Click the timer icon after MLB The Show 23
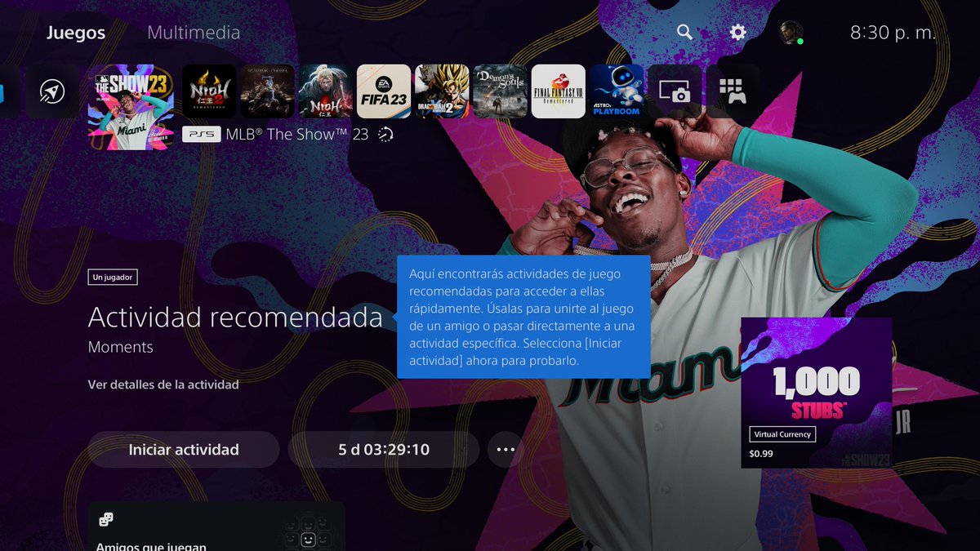Screen dimensions: 980x551 (x=385, y=135)
